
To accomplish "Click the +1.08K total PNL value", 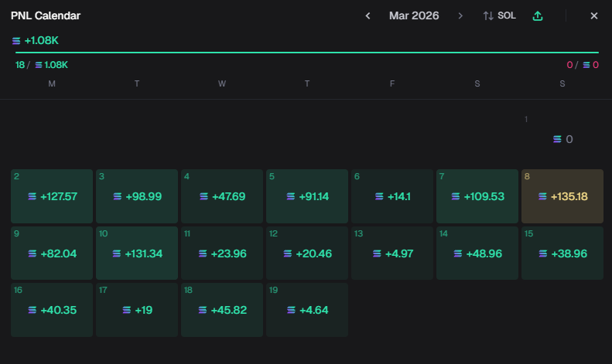I will point(41,40).
